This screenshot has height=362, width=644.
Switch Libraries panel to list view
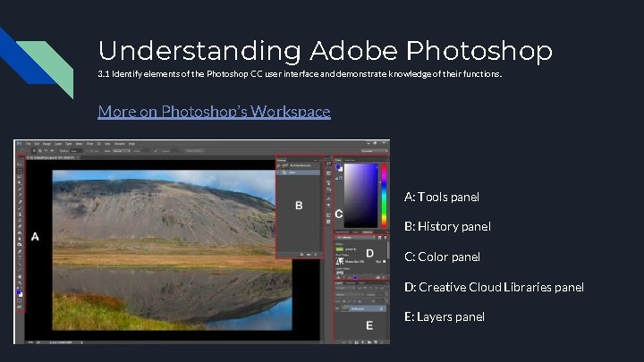386,238
